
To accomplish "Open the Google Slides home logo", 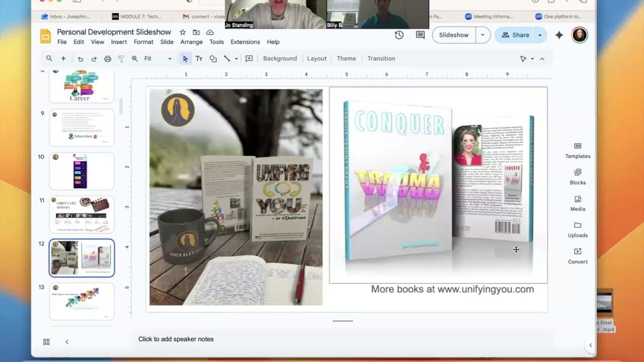I will pos(46,36).
